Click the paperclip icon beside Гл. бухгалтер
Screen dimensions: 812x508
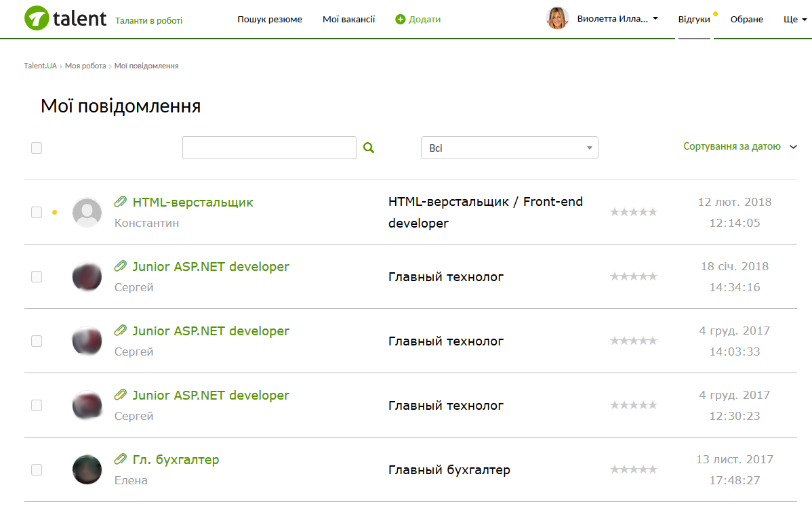(121, 459)
